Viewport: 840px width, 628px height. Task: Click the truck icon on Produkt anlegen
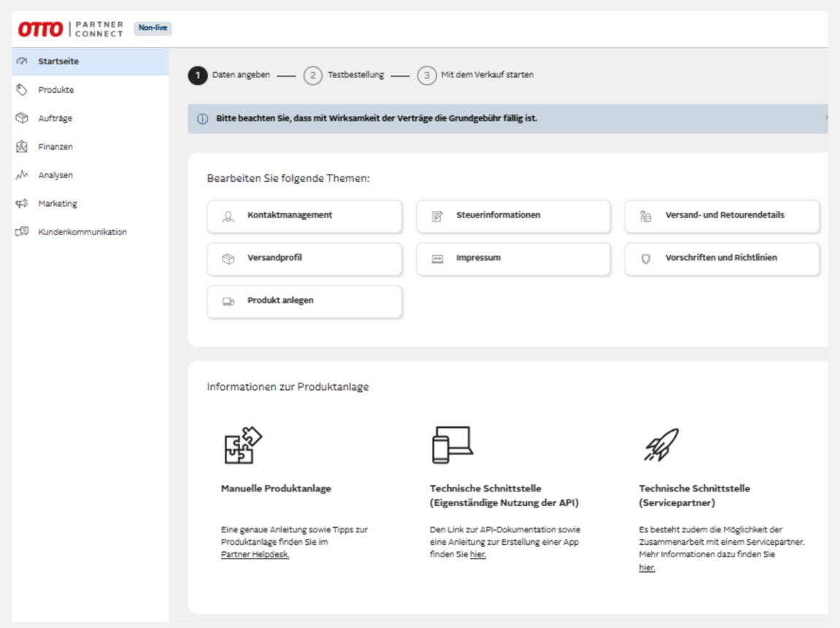(228, 301)
